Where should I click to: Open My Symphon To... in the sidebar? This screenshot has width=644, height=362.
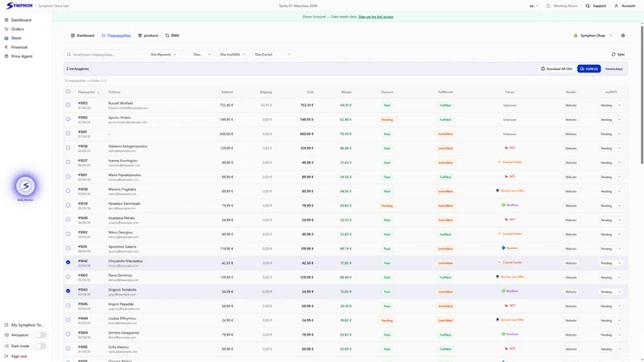[24, 325]
